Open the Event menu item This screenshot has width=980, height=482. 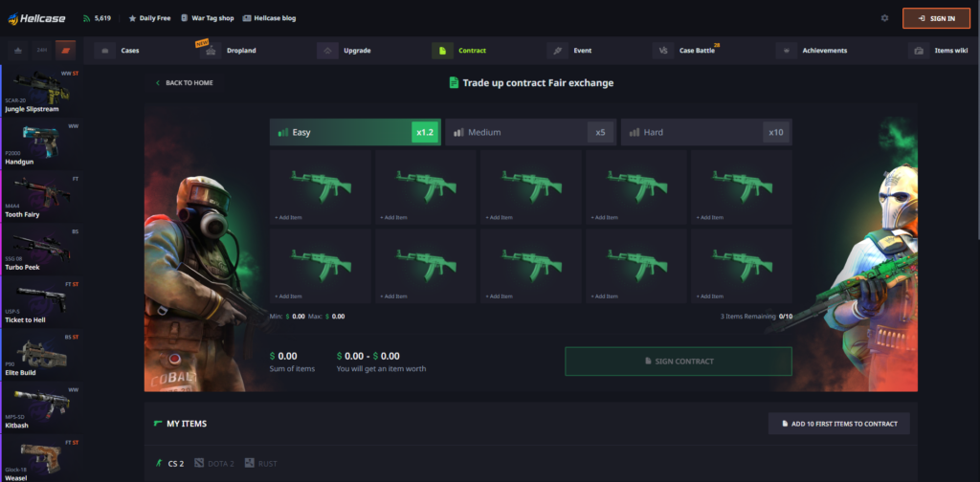(x=583, y=51)
